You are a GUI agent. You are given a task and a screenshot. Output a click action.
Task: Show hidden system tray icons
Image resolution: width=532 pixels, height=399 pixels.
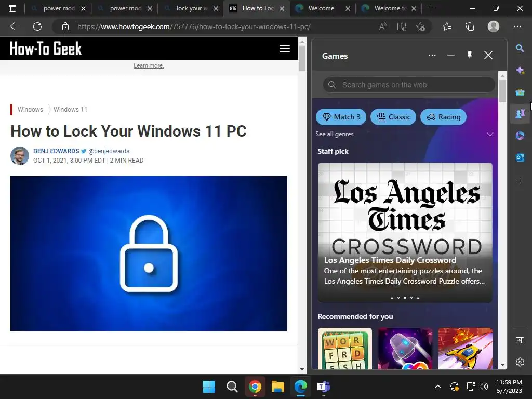[x=438, y=387]
